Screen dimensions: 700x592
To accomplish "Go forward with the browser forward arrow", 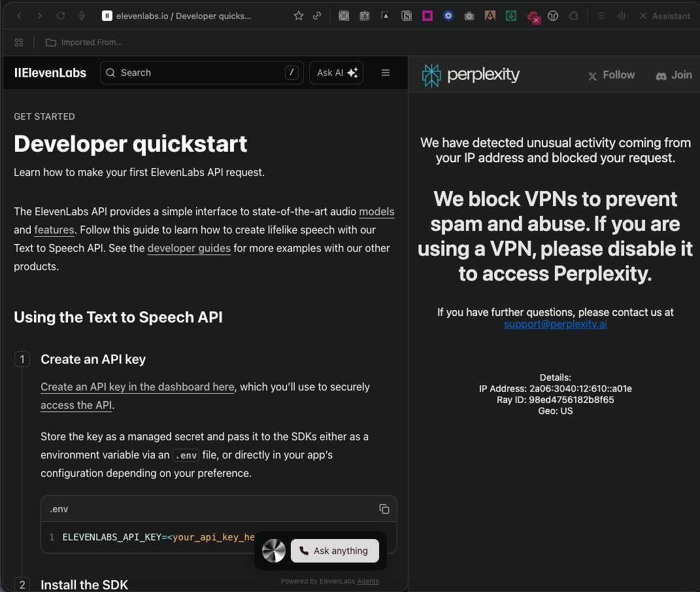I will 40,16.
